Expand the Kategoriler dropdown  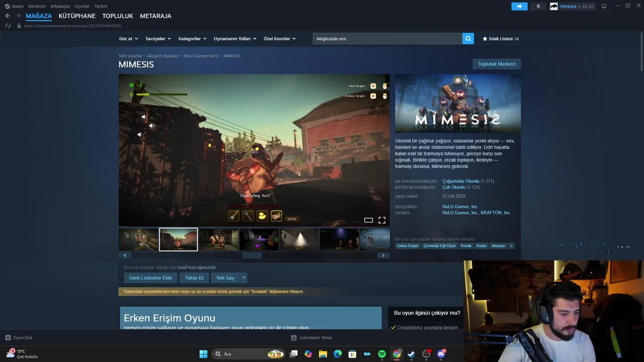click(x=192, y=39)
